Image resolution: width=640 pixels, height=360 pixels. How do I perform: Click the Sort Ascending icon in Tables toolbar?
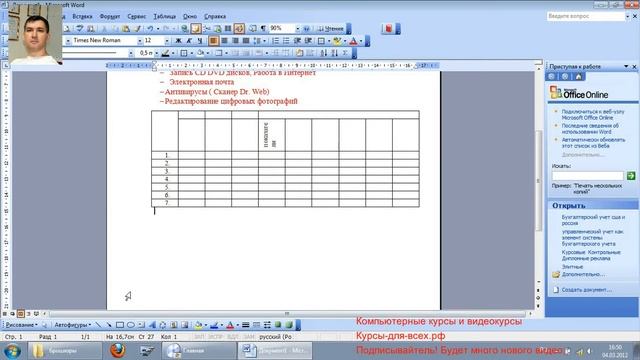324,53
